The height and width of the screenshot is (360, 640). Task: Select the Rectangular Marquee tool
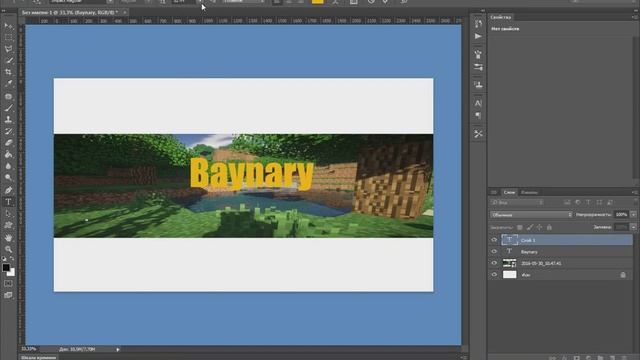click(x=8, y=37)
